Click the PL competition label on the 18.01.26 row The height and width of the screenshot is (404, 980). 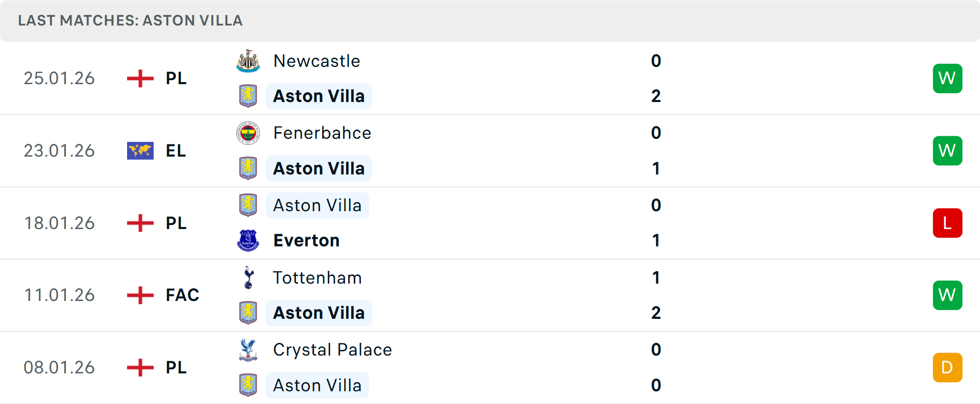176,223
